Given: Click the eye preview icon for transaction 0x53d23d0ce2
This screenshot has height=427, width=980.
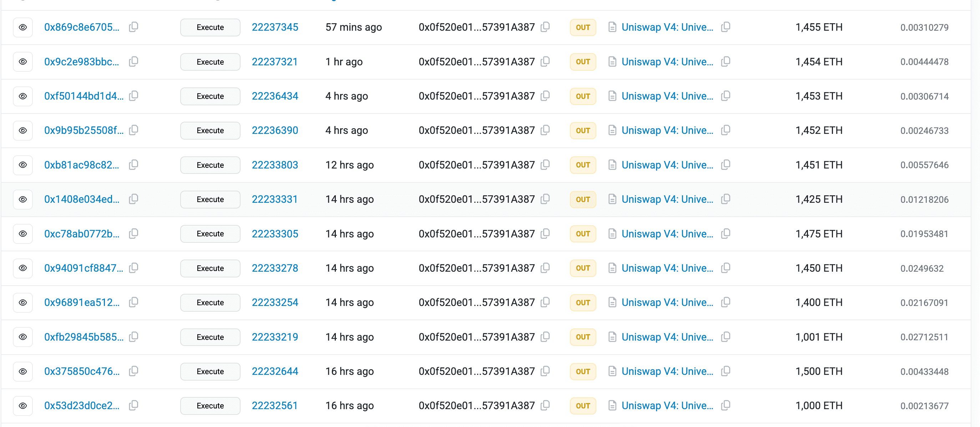Looking at the screenshot, I should click(x=23, y=406).
